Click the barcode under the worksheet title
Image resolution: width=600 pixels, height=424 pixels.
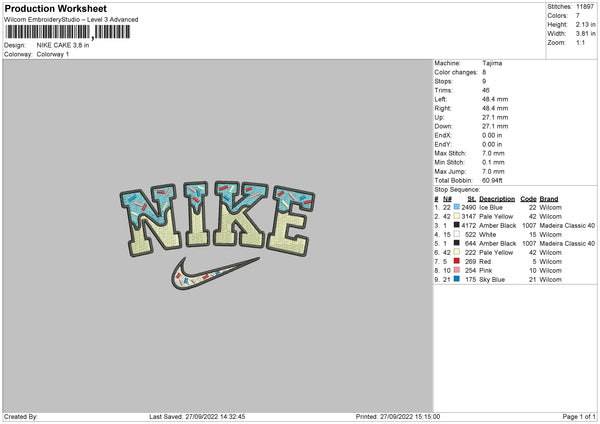click(x=68, y=32)
